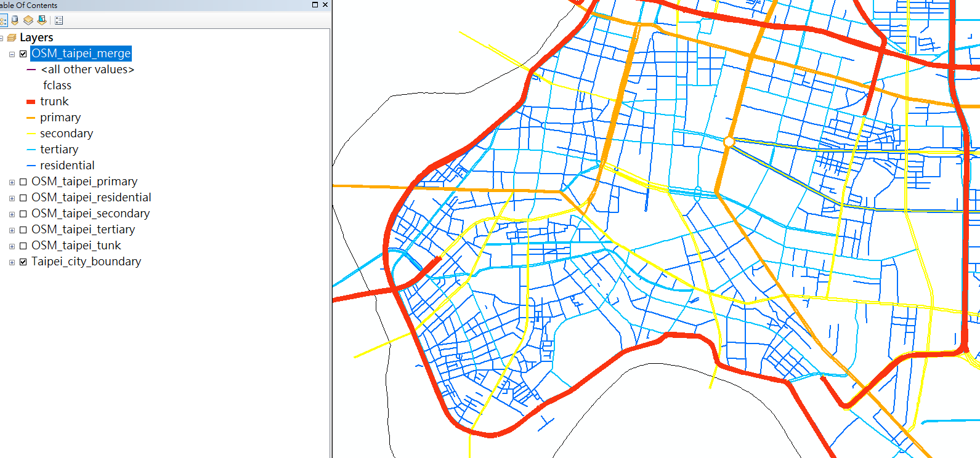Switch to List By Selection view
Viewport: 980px width, 458px height.
[42, 20]
